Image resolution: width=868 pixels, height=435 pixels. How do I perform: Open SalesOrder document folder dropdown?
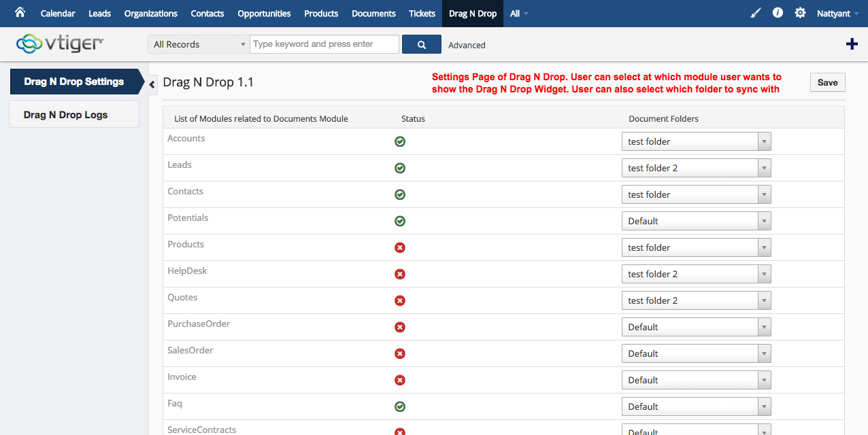697,353
